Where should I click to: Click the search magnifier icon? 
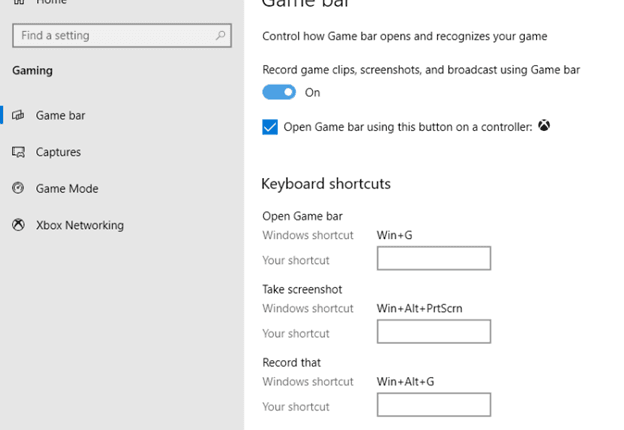pyautogui.click(x=221, y=36)
